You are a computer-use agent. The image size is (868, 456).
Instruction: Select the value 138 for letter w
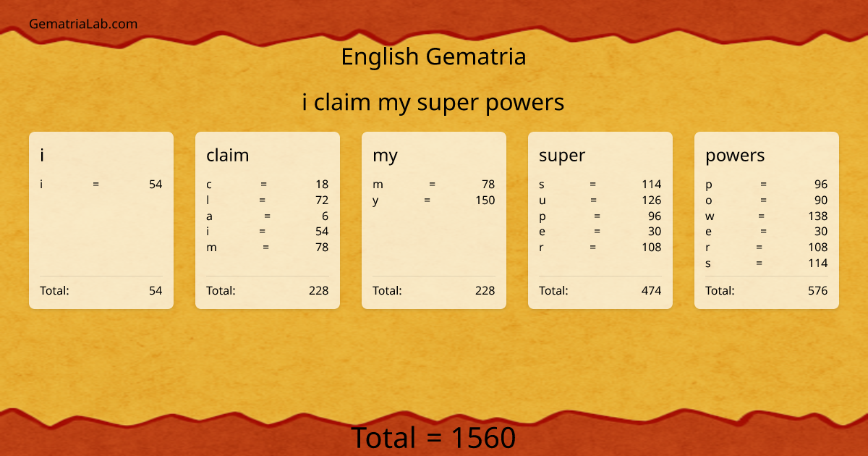[x=818, y=216]
